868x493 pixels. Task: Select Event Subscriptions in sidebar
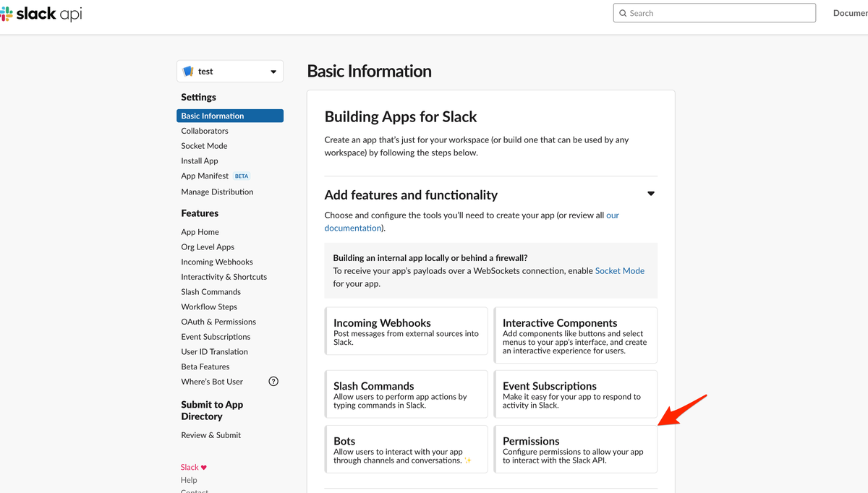point(216,337)
